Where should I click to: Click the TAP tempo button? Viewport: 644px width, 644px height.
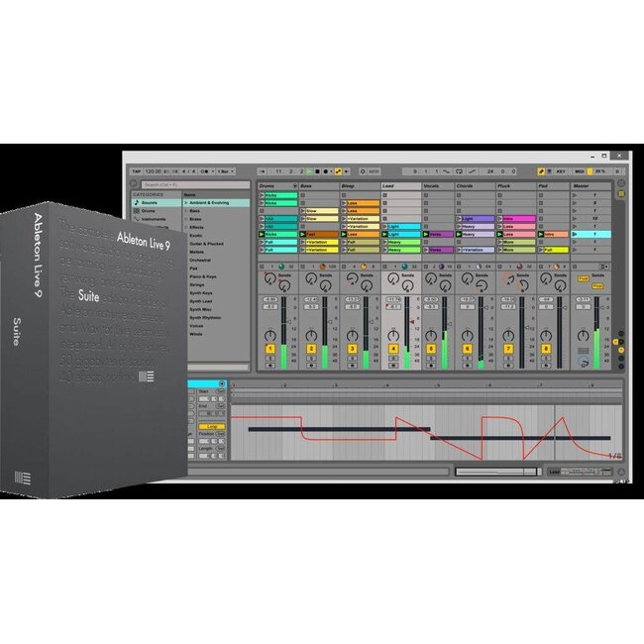(137, 171)
